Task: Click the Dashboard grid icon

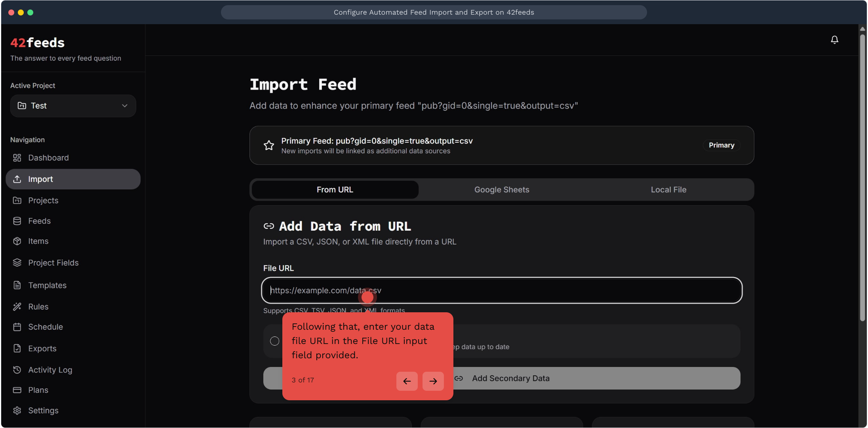Action: [17, 158]
